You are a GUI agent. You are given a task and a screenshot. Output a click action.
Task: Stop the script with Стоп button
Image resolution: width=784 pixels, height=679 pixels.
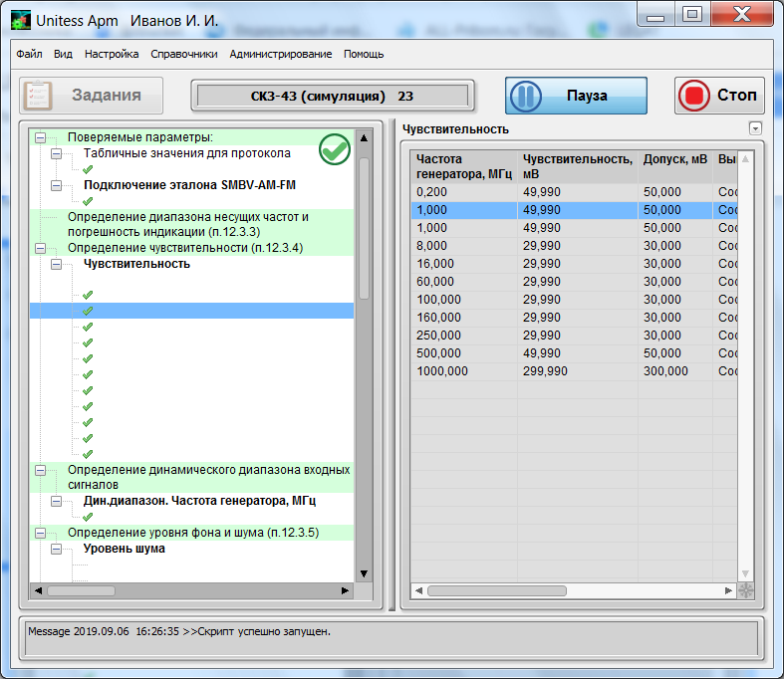(x=719, y=96)
